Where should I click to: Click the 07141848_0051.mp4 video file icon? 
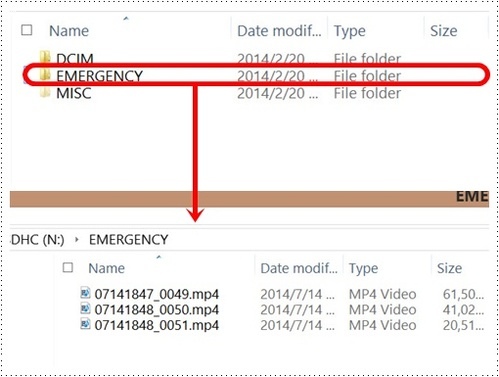pyautogui.click(x=85, y=324)
